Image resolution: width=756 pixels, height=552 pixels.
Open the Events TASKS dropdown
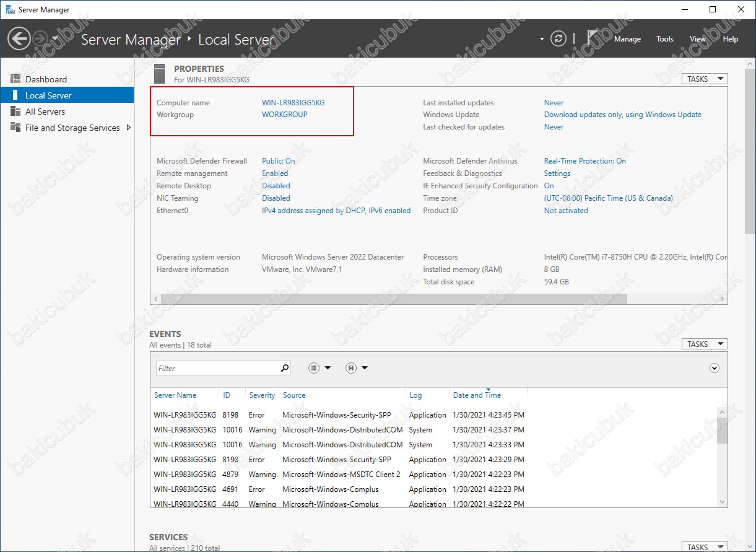(705, 344)
